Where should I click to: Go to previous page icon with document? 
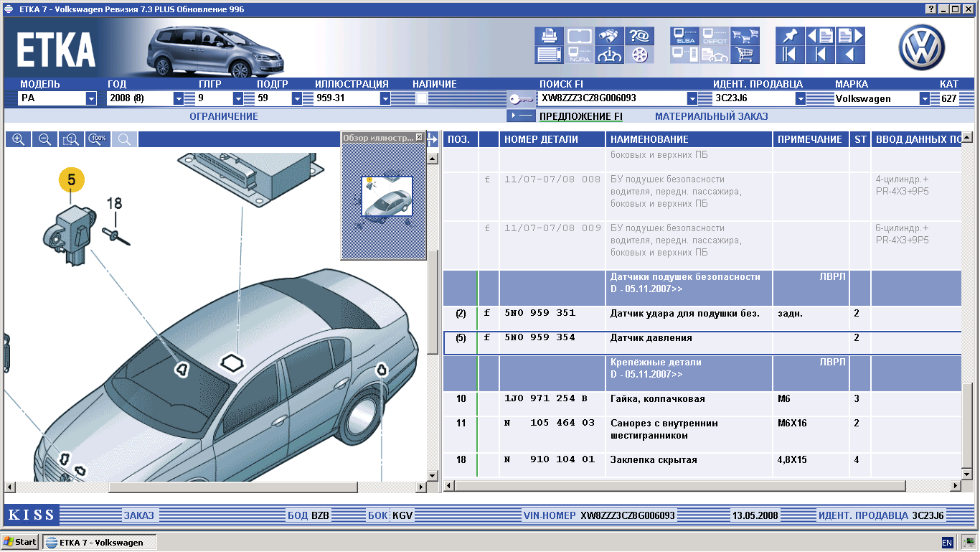820,35
